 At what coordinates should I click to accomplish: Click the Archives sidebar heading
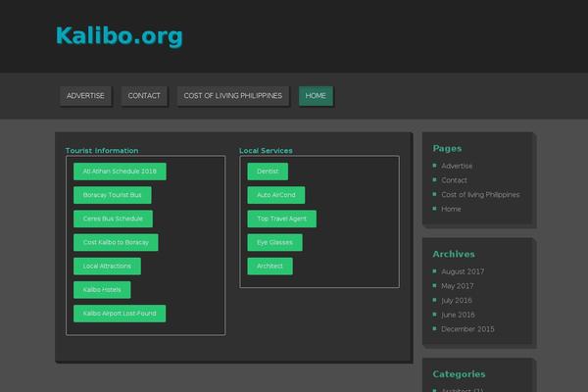(x=454, y=254)
